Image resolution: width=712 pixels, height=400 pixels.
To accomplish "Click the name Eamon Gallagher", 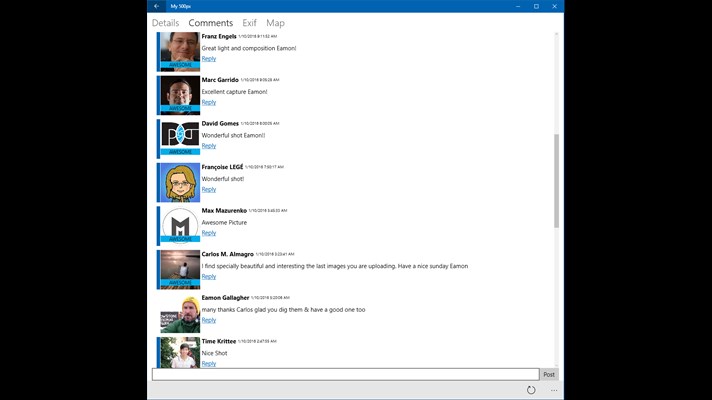I will (225, 298).
